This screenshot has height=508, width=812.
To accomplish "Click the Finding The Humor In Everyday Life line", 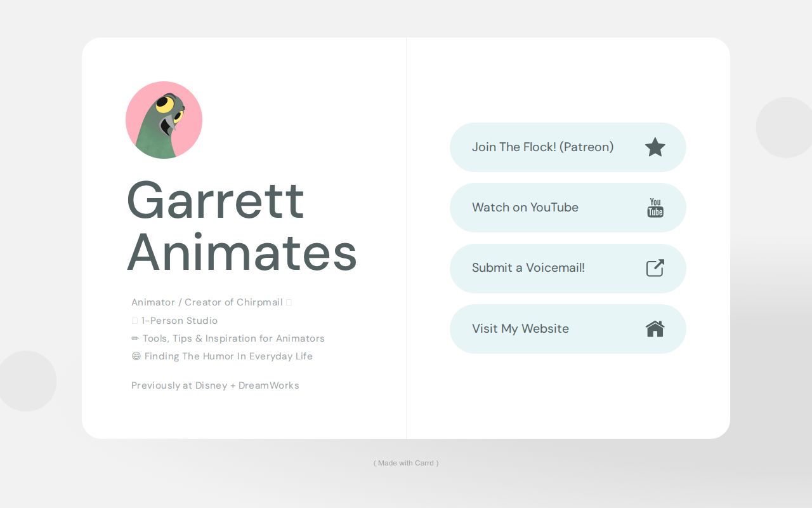I will pos(228,356).
